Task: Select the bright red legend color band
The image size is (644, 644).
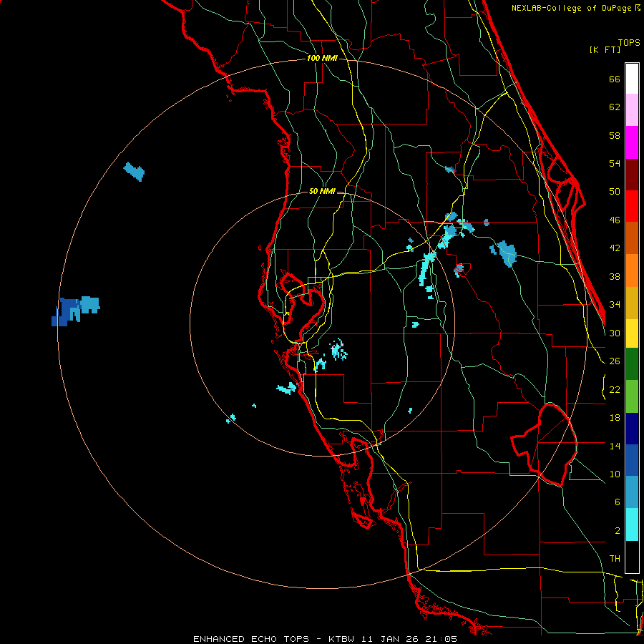Action: pos(632,206)
